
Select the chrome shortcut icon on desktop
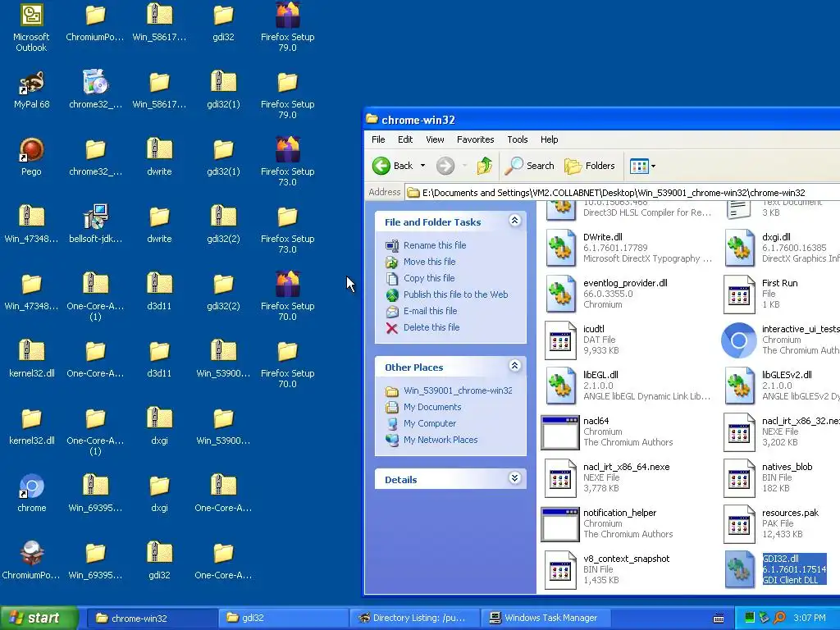tap(32, 493)
